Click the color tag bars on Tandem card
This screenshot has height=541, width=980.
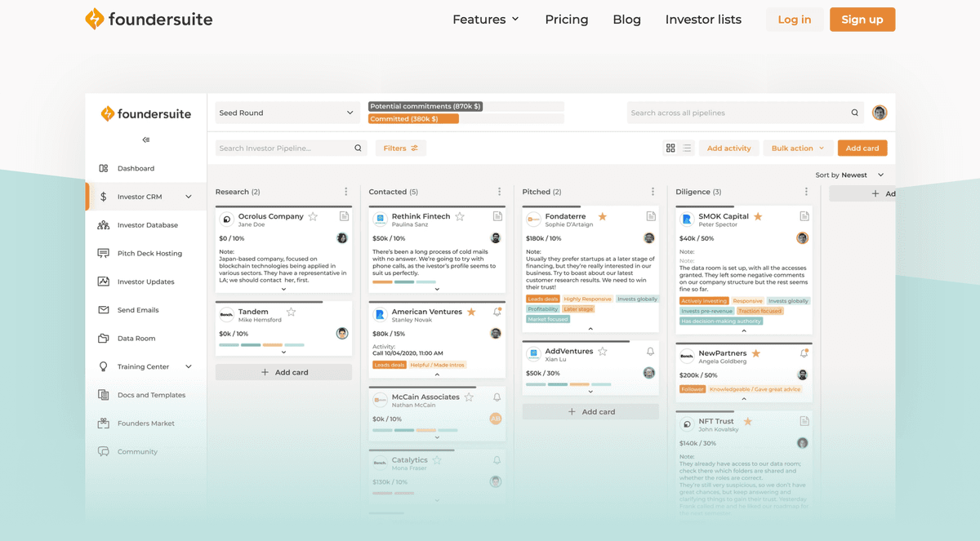coord(261,345)
